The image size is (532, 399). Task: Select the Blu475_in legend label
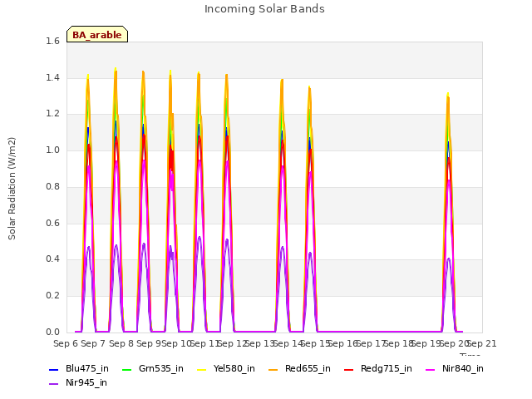pos(87,369)
